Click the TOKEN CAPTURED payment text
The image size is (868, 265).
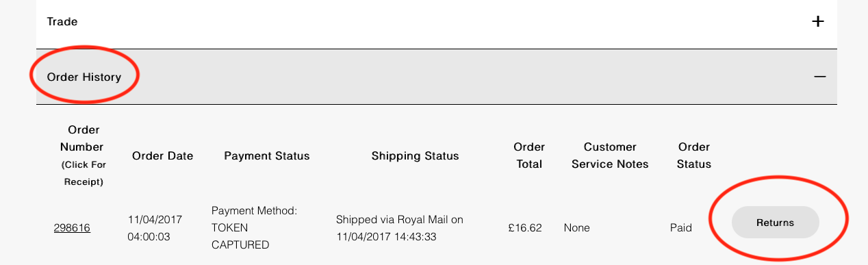[x=240, y=236]
